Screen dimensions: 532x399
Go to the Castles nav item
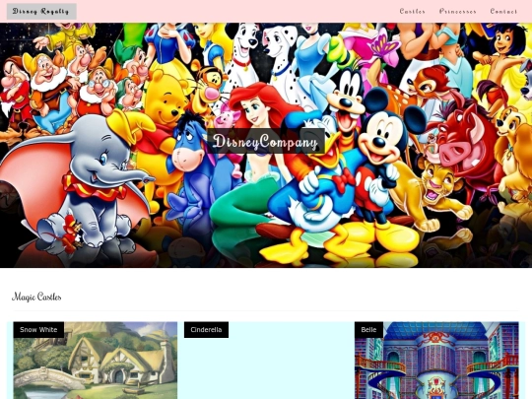click(x=412, y=11)
